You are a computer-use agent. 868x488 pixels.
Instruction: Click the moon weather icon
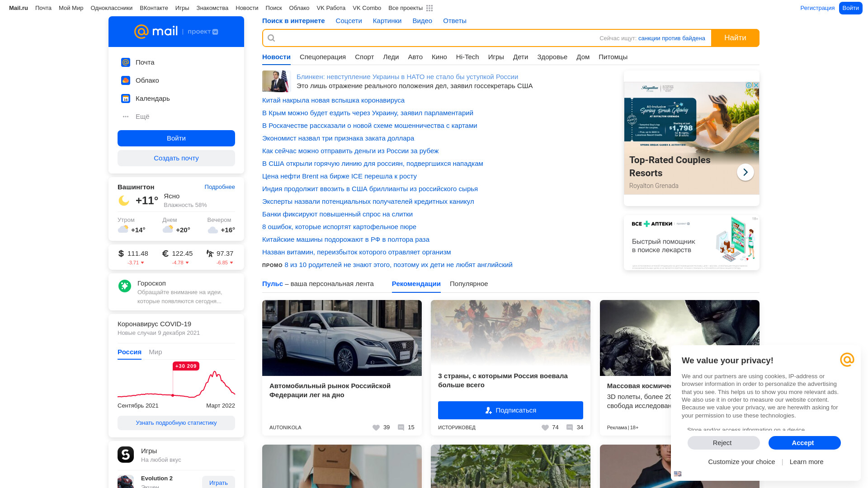pyautogui.click(x=124, y=200)
